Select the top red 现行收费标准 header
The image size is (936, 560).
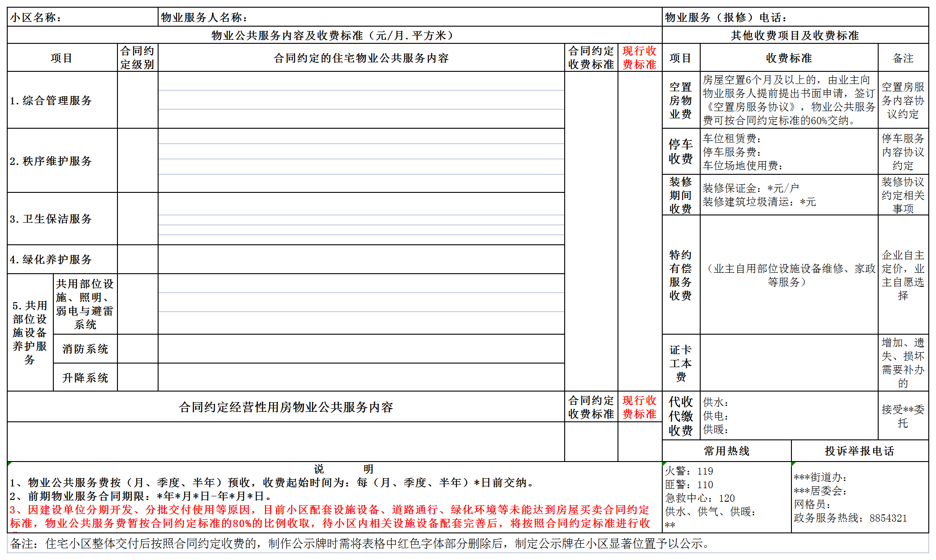click(640, 58)
